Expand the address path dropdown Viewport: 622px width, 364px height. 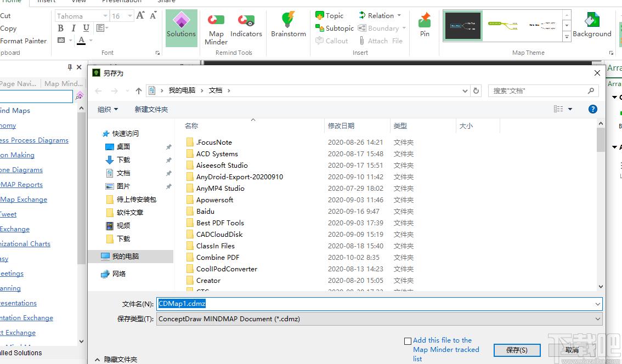[x=465, y=91]
